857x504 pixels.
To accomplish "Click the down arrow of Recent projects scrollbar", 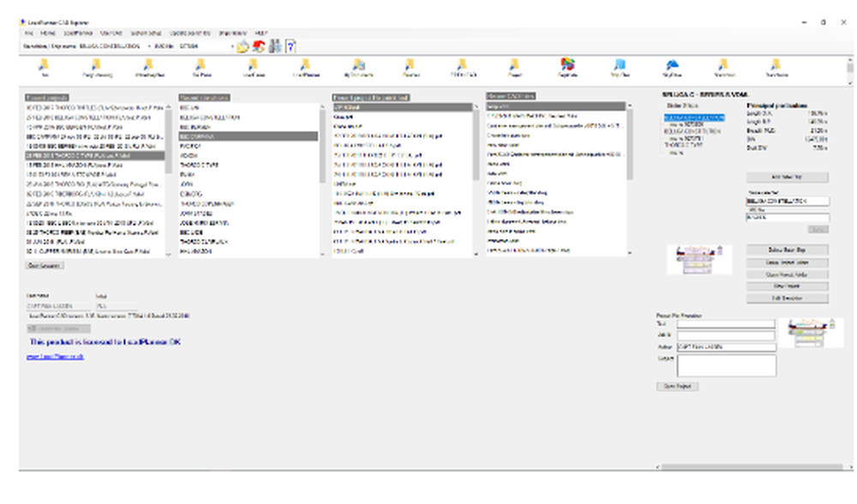I will [168, 255].
